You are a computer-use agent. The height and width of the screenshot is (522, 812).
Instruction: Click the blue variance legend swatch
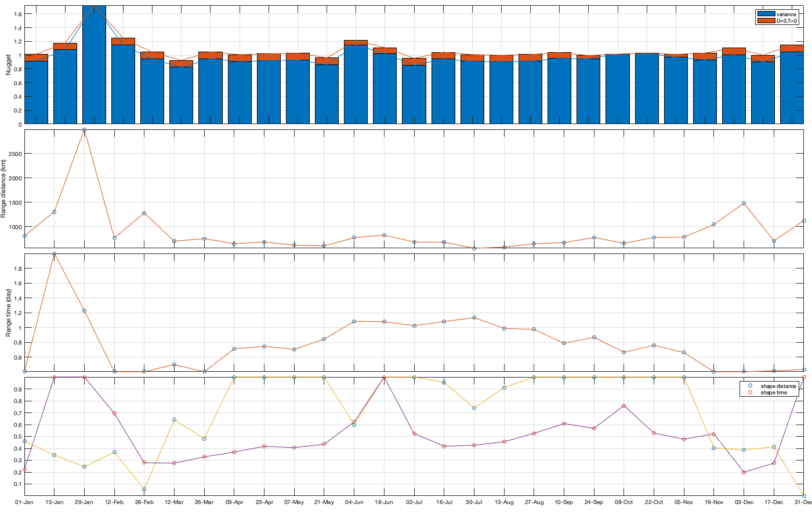pos(766,14)
